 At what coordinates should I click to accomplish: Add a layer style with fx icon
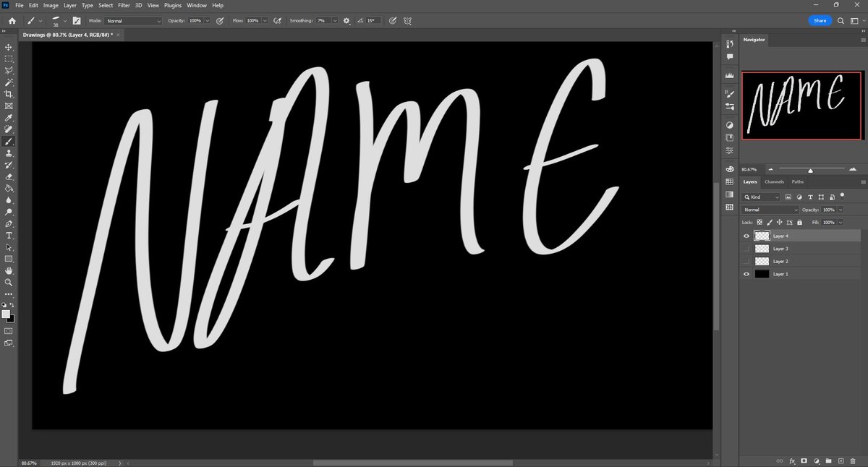point(792,460)
